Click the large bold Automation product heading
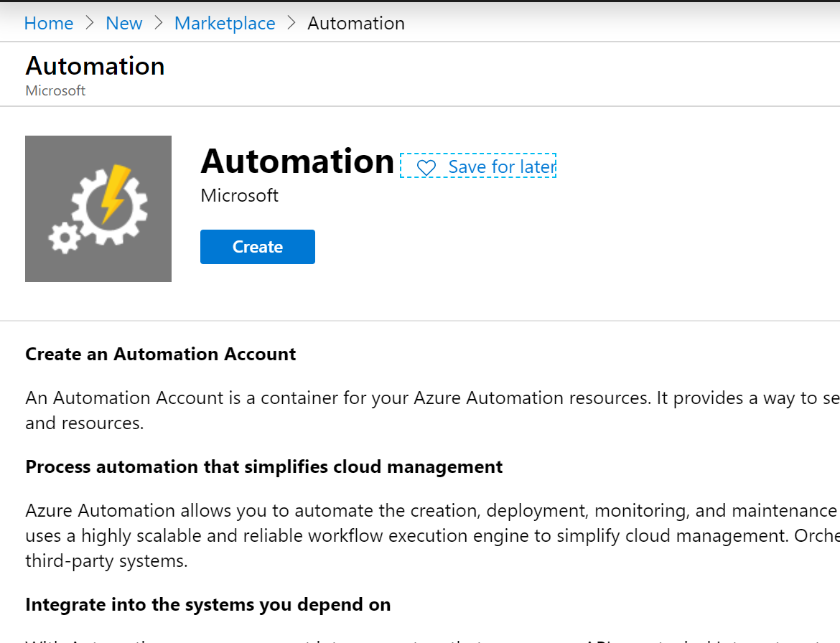The width and height of the screenshot is (840, 643). 297,161
